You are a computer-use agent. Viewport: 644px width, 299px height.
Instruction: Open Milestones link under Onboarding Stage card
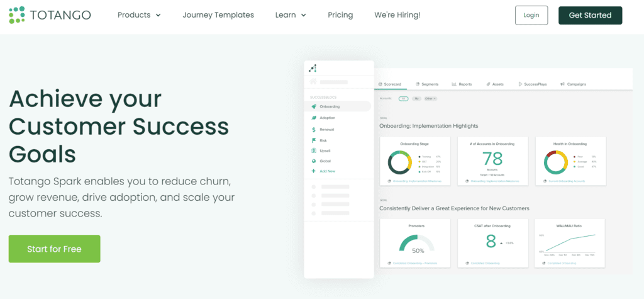[x=417, y=181]
